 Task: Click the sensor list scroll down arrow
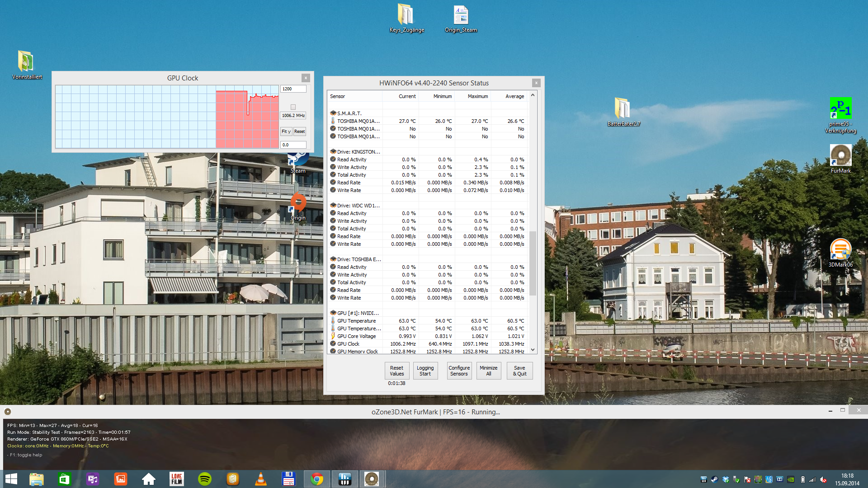pos(533,350)
